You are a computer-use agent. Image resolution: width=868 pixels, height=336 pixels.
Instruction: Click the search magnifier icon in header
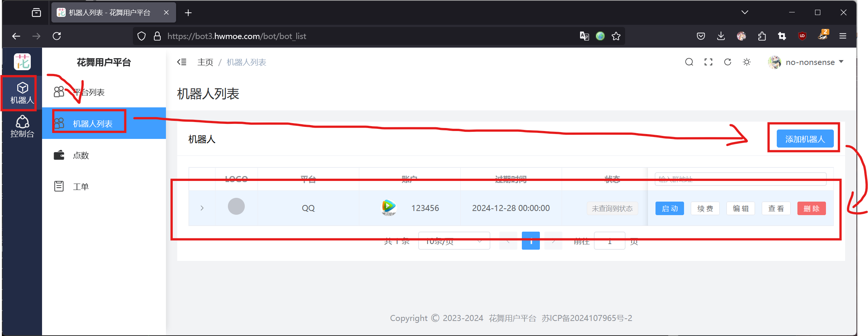coord(689,62)
